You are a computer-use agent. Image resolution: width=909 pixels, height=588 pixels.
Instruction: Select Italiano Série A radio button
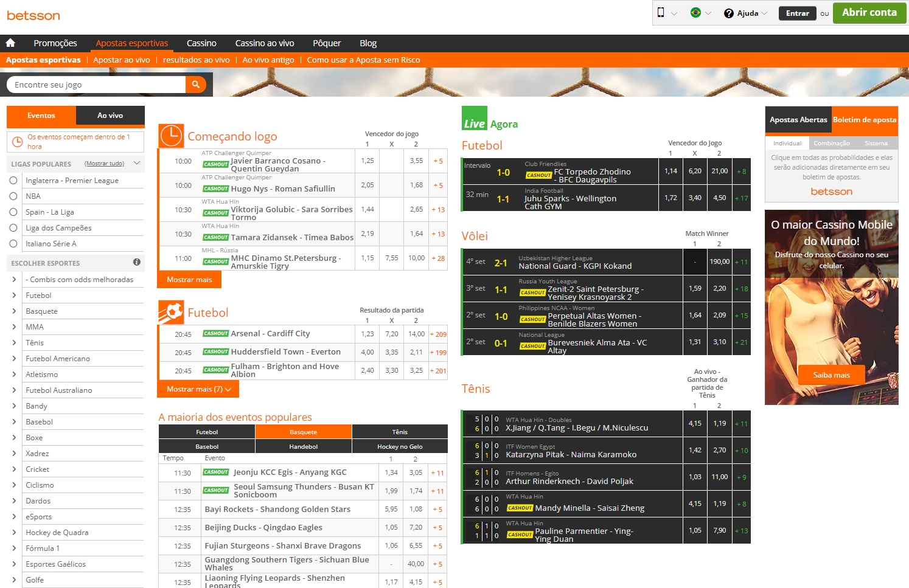(13, 244)
